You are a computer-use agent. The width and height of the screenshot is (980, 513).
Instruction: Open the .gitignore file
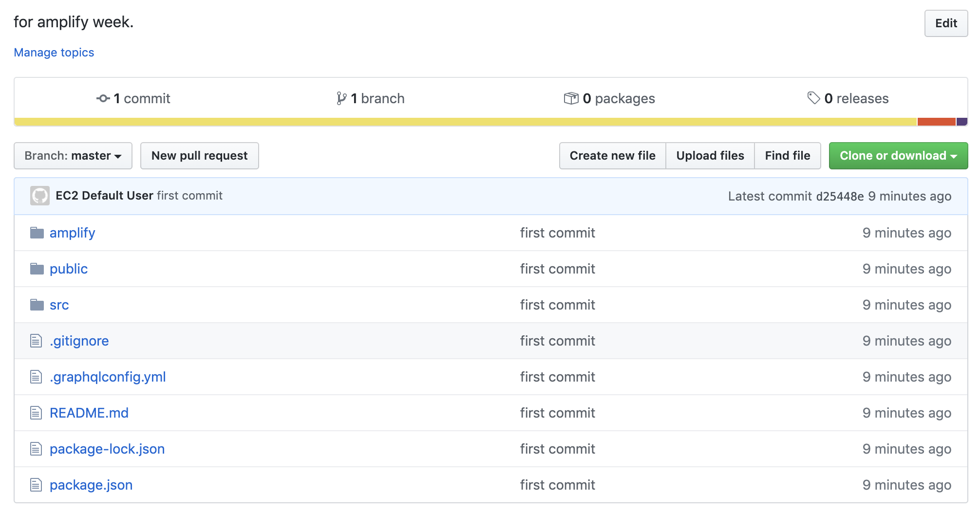click(79, 341)
